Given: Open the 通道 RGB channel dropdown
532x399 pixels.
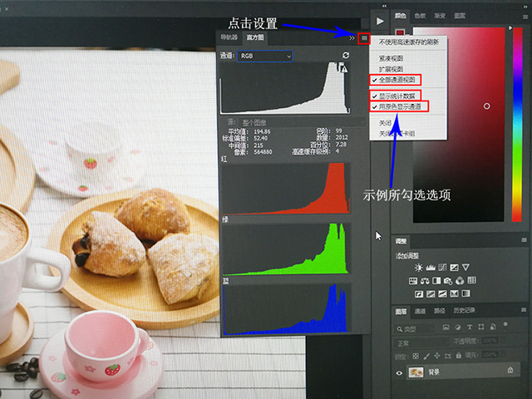Looking at the screenshot, I should [265, 56].
